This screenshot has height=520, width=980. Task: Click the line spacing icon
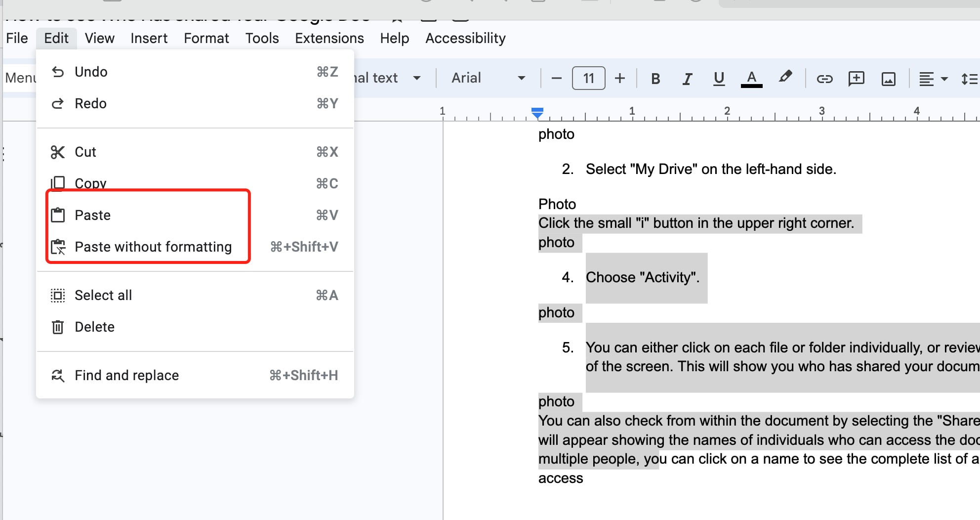tap(969, 79)
